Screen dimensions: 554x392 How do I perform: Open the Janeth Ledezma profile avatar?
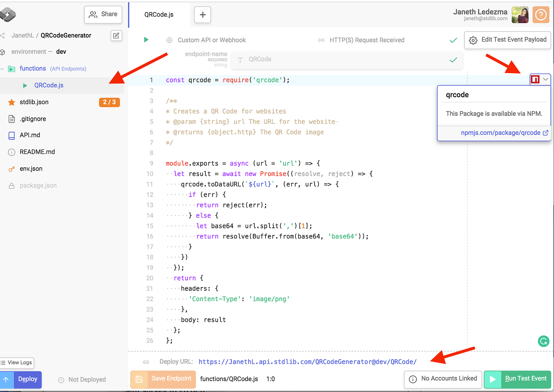520,15
